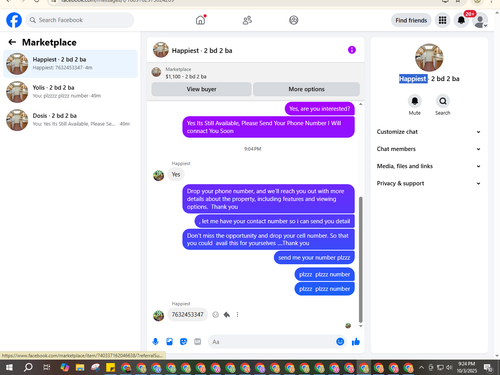Click the chat scroll down arrow
Screen dimensions: 500x375
[x=360, y=326]
